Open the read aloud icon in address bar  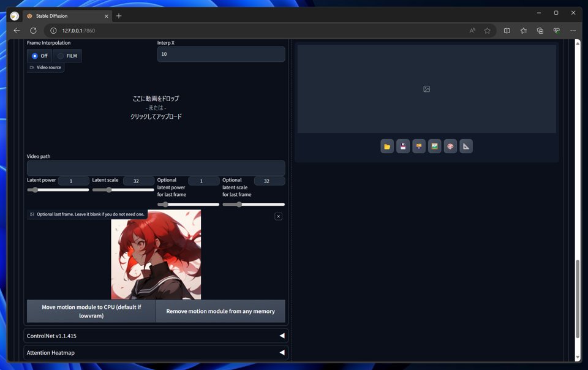(472, 31)
